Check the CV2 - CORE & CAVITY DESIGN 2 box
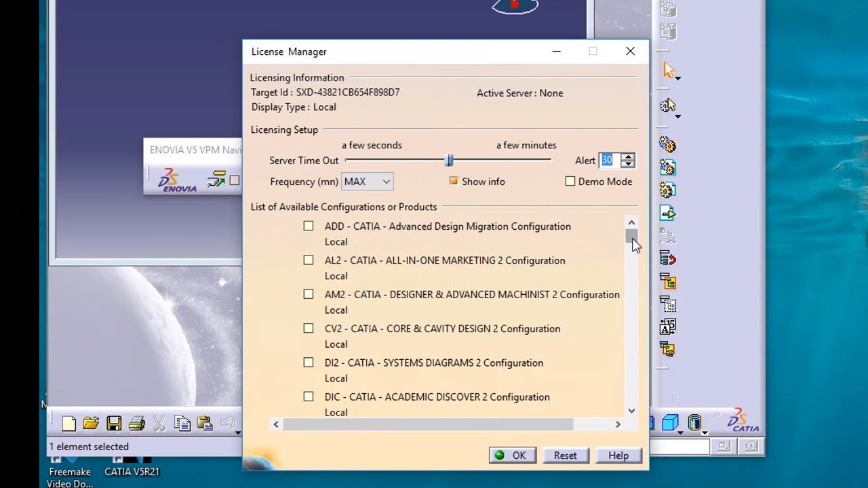This screenshot has width=868, height=488. pyautogui.click(x=309, y=328)
